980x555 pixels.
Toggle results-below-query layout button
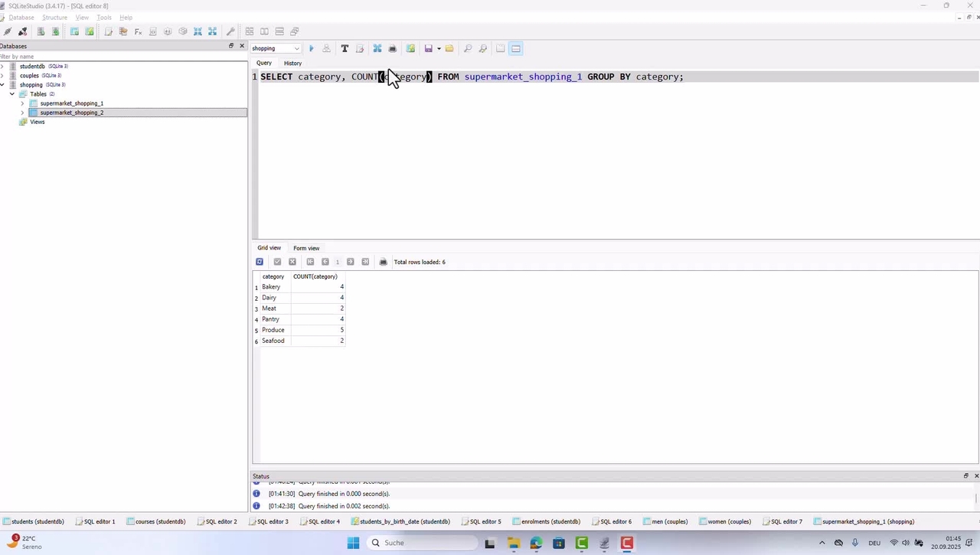tap(516, 48)
